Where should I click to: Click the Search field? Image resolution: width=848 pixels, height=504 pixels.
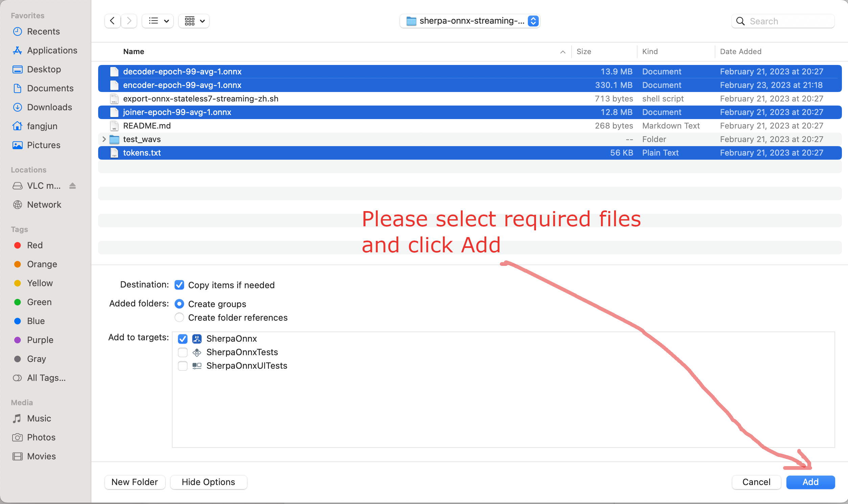[783, 21]
